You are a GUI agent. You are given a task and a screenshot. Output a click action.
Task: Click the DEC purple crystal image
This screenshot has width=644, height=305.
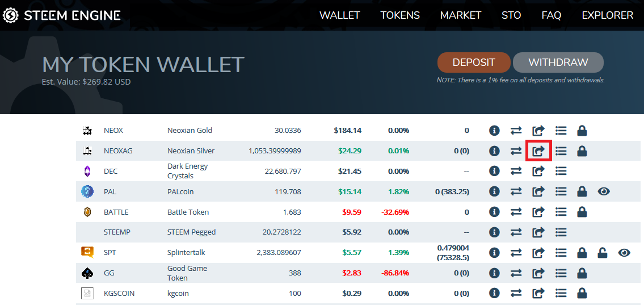pos(87,171)
